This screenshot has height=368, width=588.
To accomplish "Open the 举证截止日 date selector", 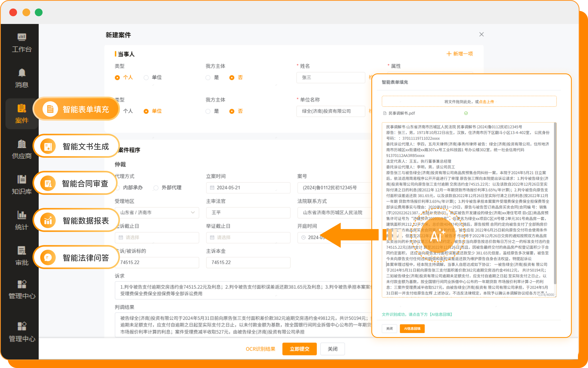I will click(x=248, y=238).
